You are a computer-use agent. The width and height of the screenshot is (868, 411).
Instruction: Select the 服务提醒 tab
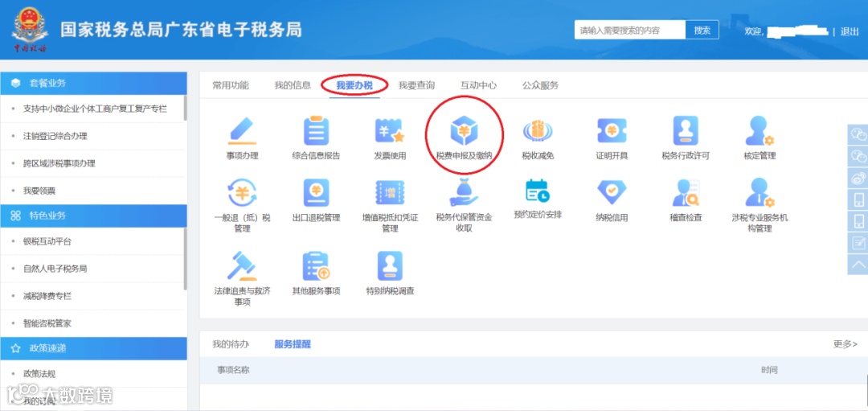[x=293, y=344]
